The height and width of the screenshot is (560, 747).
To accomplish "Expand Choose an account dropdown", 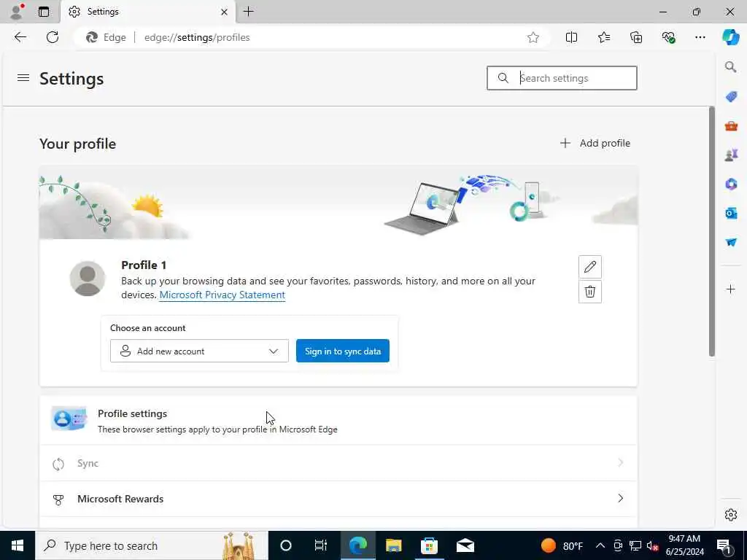I will (199, 351).
